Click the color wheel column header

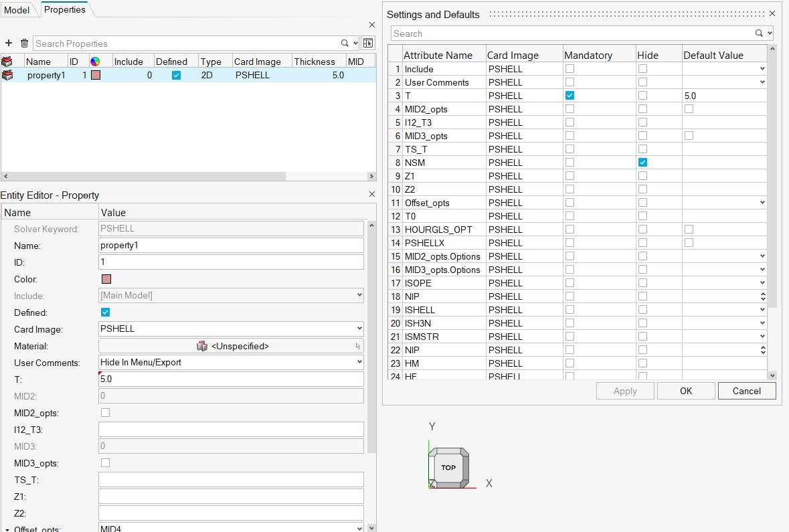tap(95, 62)
